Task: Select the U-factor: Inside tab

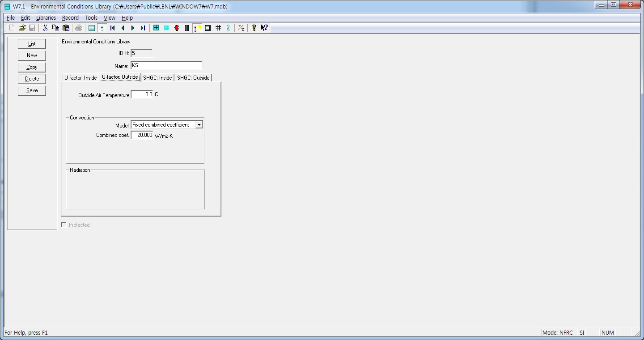Action: [x=80, y=78]
